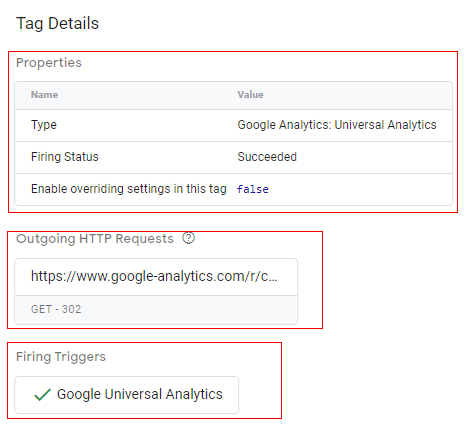Click the Properties section title
This screenshot has height=431, width=466.
tap(49, 63)
